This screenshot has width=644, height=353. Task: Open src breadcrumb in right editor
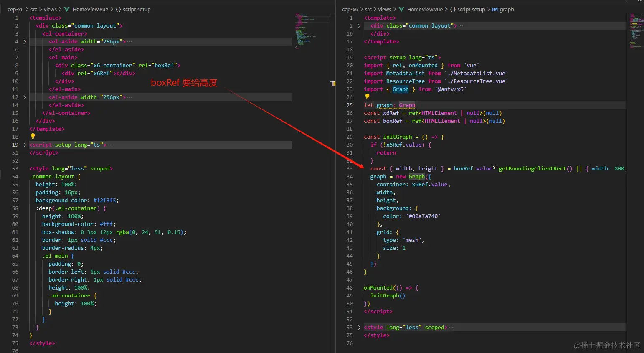(x=368, y=9)
